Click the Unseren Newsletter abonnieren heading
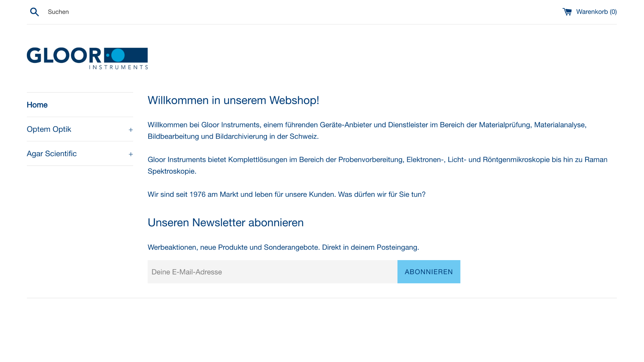 coord(226,223)
